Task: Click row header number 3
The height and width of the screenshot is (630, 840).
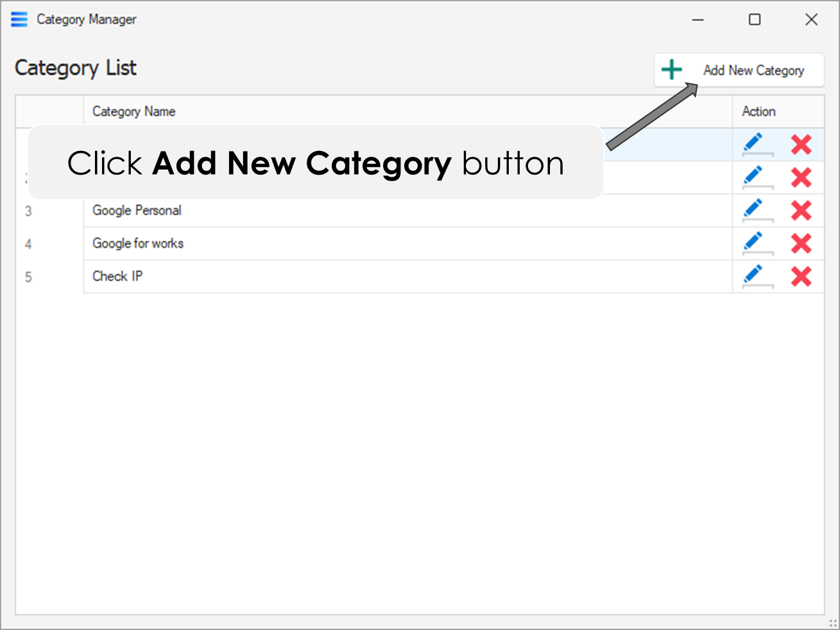Action: coord(28,211)
